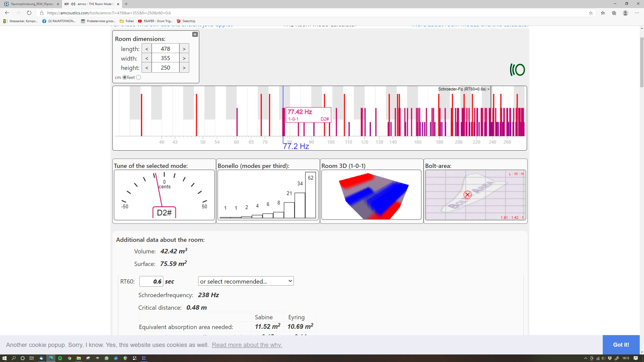The height and width of the screenshot is (362, 644).
Task: Click into the width input field
Action: 166,58
